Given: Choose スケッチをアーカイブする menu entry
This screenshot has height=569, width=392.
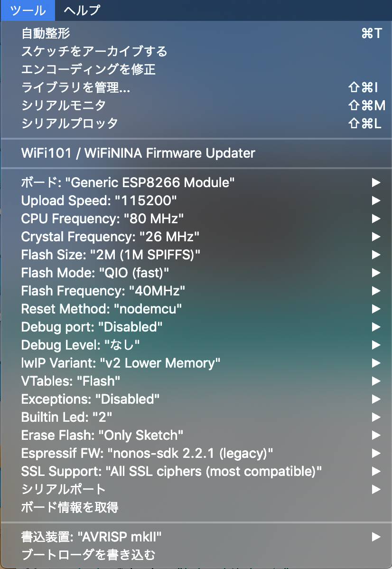Looking at the screenshot, I should point(94,51).
